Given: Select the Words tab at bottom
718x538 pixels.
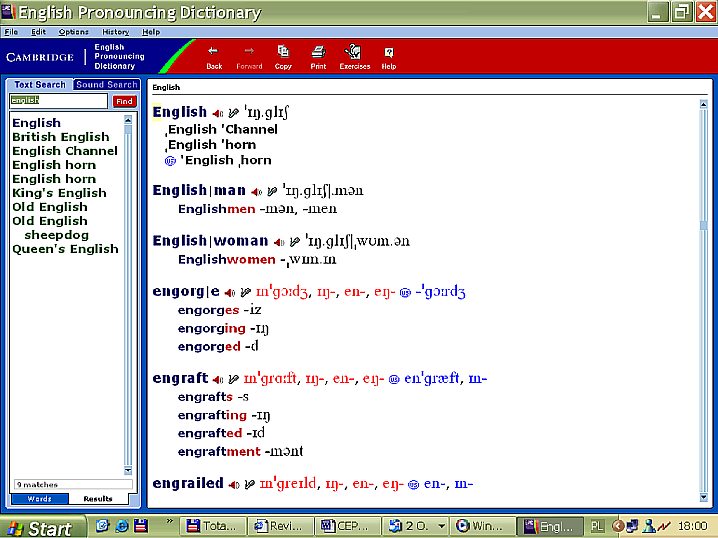Looking at the screenshot, I should [39, 499].
